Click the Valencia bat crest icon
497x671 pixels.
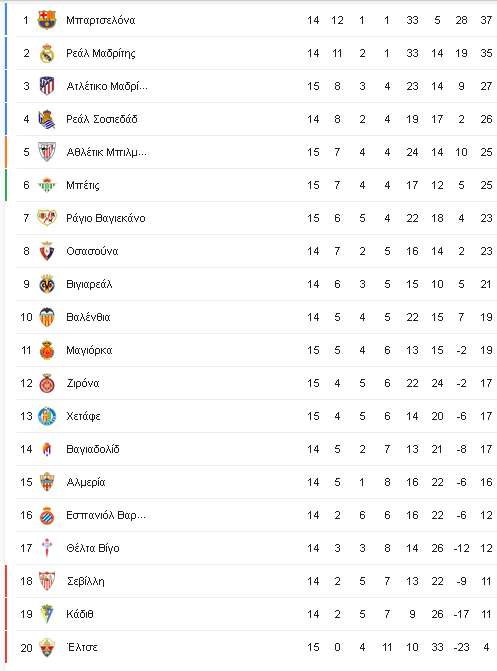tap(47, 317)
